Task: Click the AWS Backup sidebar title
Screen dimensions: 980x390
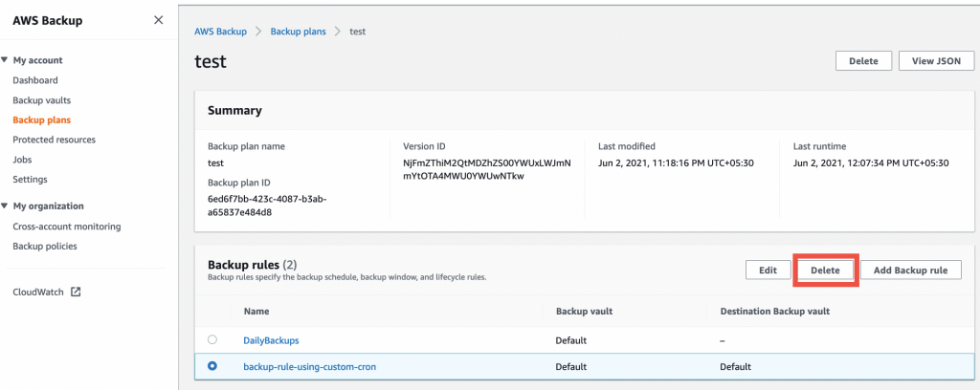Action: point(48,21)
